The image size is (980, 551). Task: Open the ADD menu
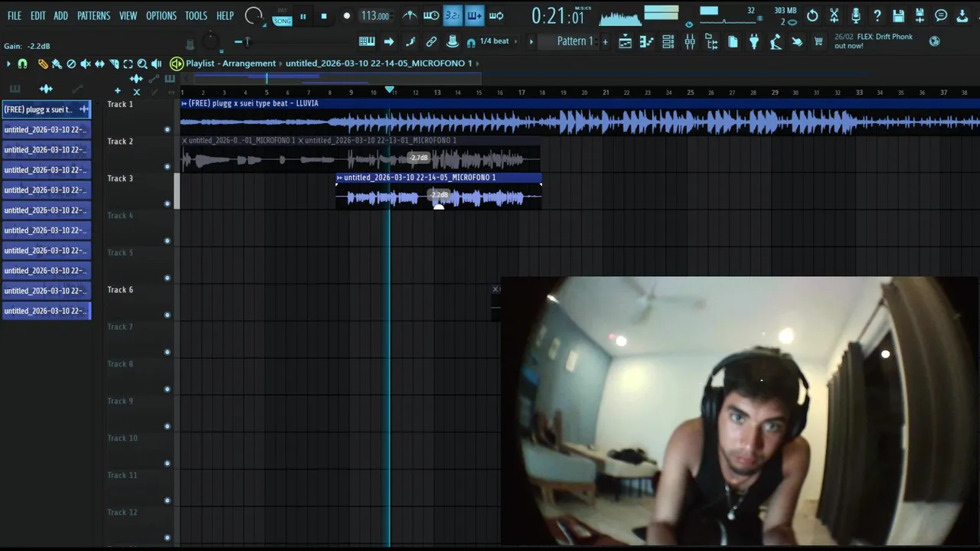(60, 15)
